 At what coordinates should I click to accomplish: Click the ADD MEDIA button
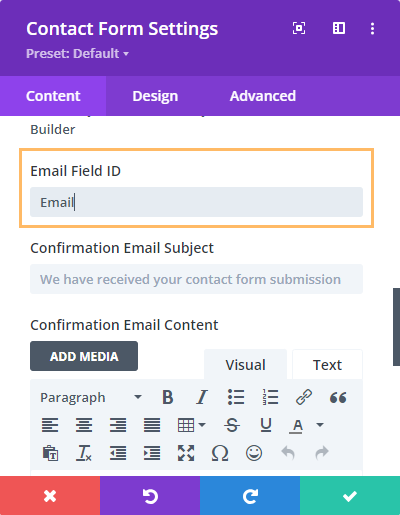coord(84,356)
